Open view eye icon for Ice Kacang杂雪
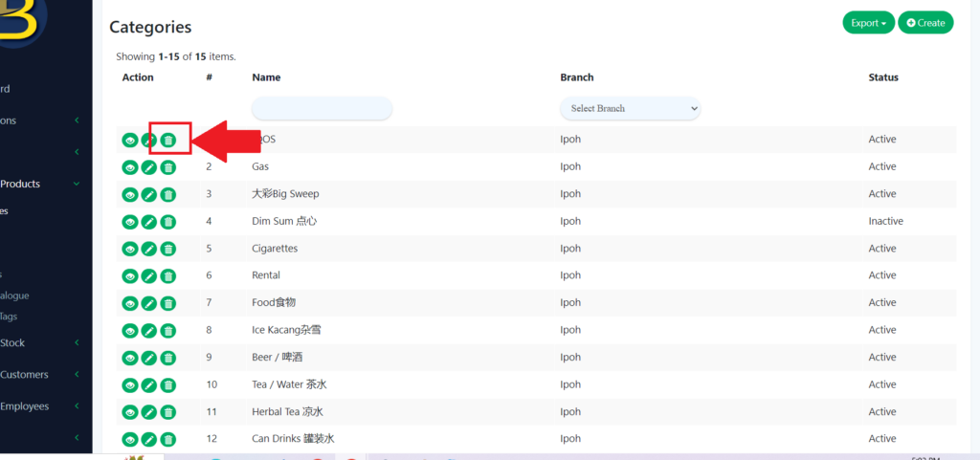Viewport: 980px width, 460px height. 130,331
